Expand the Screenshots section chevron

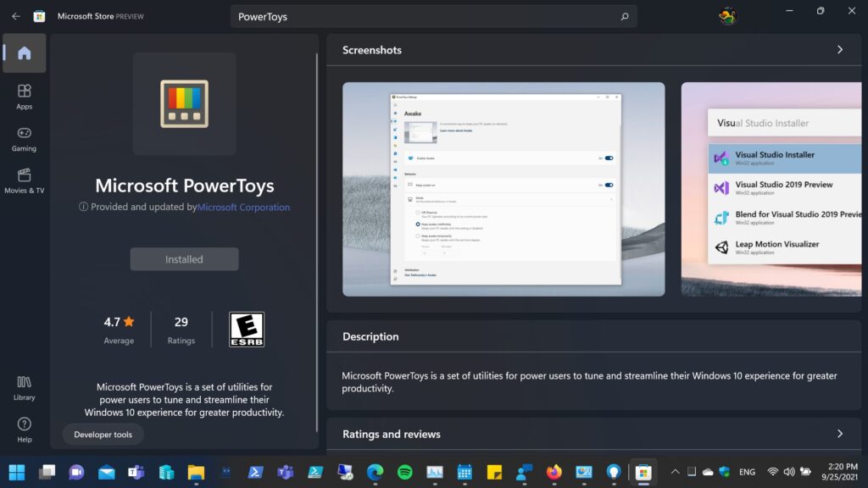coord(839,50)
